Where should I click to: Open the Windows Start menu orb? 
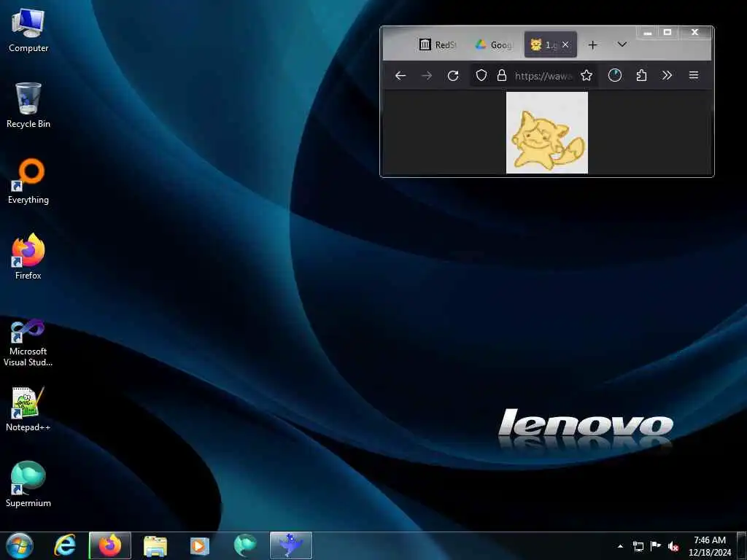(x=20, y=545)
